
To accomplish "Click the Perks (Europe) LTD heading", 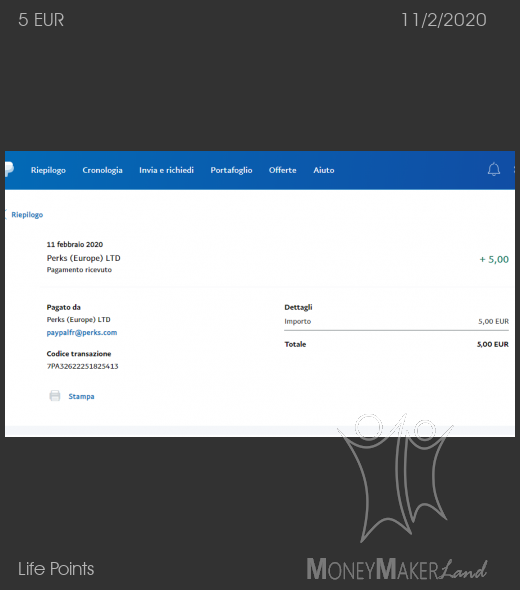I will (x=84, y=258).
